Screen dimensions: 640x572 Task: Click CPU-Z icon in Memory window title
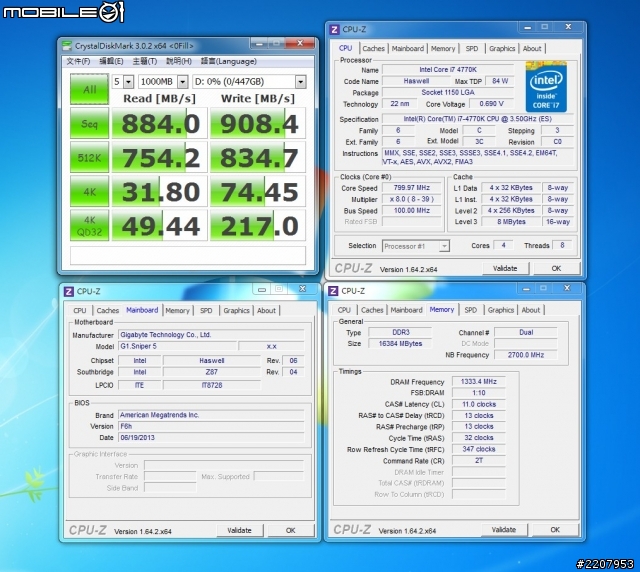point(333,291)
